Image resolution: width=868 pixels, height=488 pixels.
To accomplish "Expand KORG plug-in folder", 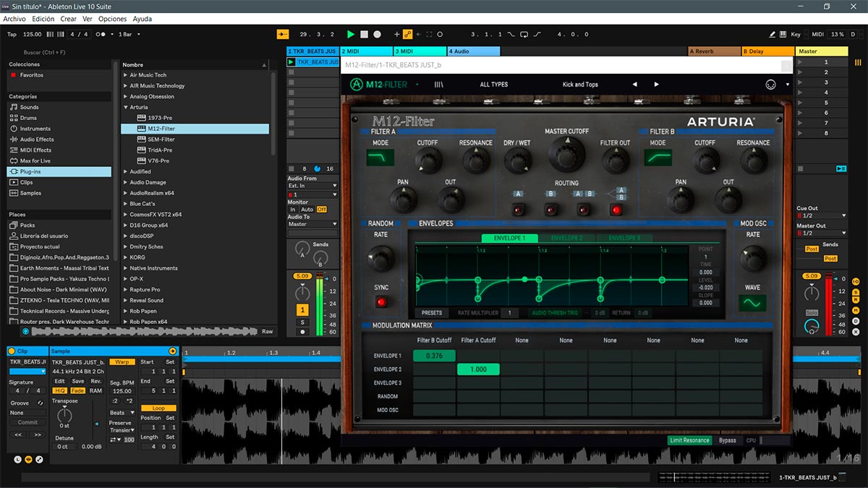I will [126, 257].
